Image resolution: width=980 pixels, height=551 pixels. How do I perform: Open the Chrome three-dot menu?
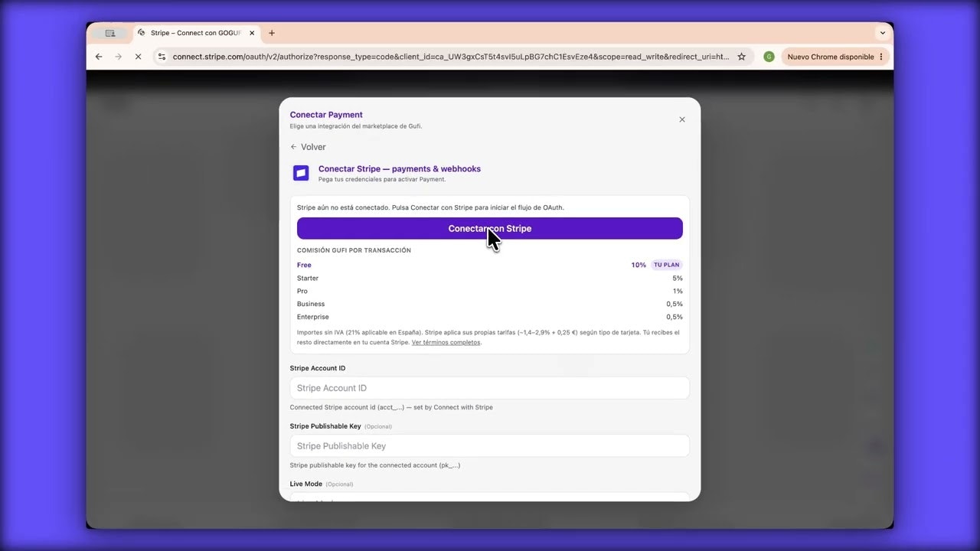(x=881, y=57)
